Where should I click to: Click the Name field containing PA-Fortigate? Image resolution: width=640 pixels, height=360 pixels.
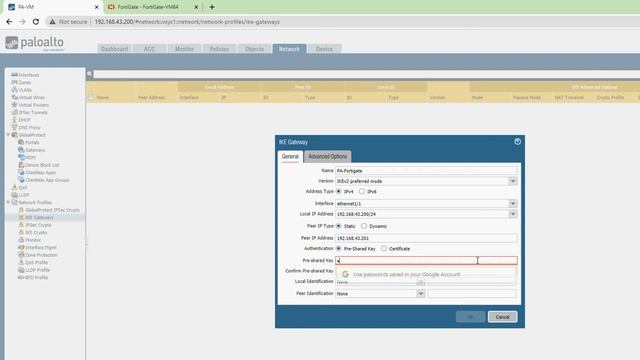(x=426, y=171)
